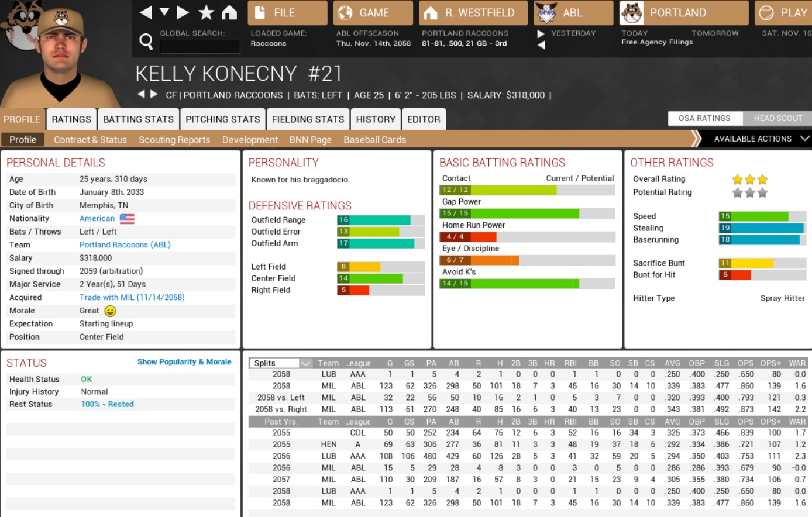Open the Batting Stats tab
The image size is (812, 517).
tap(139, 119)
